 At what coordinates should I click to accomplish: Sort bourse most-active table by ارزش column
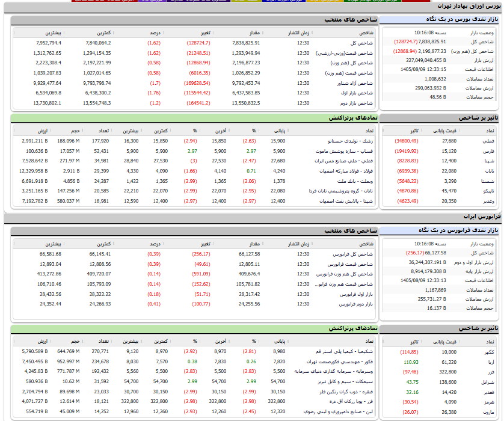[43, 131]
